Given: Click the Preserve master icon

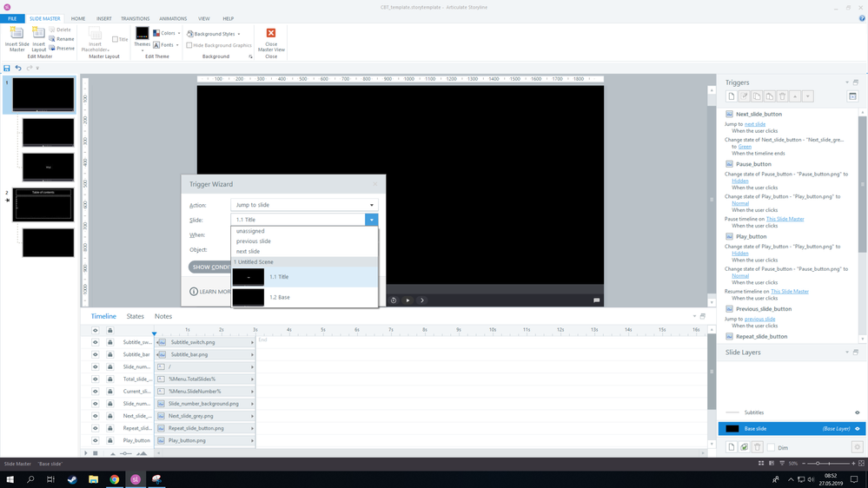Looking at the screenshot, I should tap(61, 49).
